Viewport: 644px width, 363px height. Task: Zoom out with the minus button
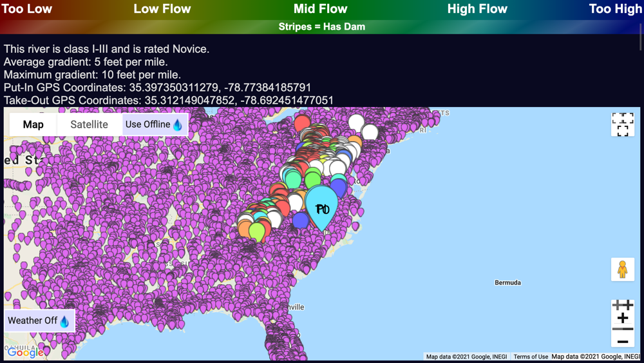pos(623,341)
